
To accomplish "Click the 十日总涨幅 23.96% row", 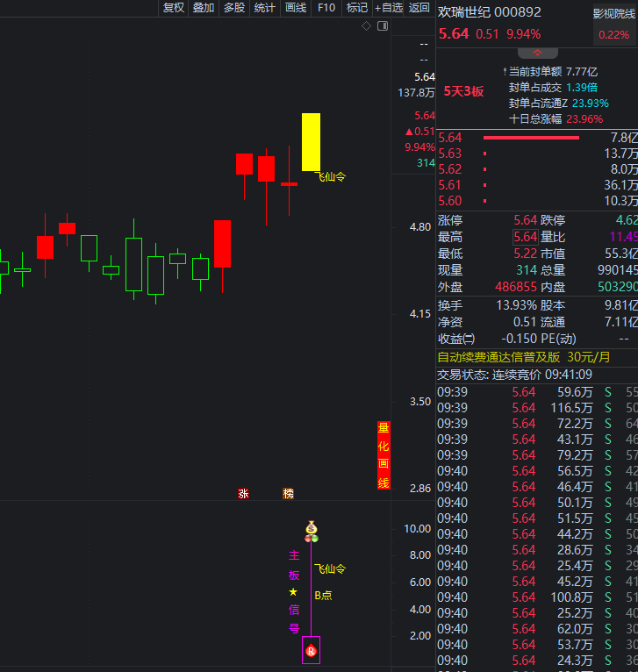I will pyautogui.click(x=556, y=118).
